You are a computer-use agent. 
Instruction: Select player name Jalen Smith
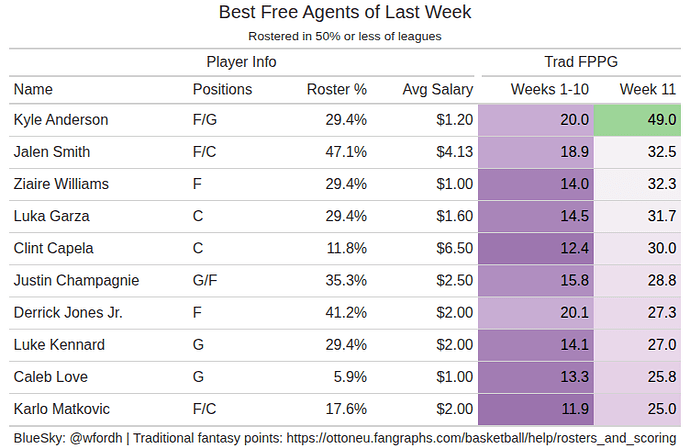52,152
